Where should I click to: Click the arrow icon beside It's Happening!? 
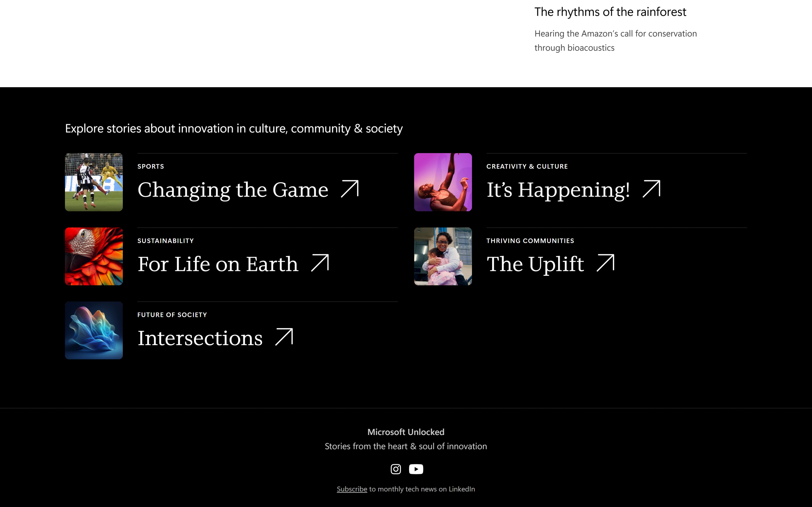click(651, 189)
